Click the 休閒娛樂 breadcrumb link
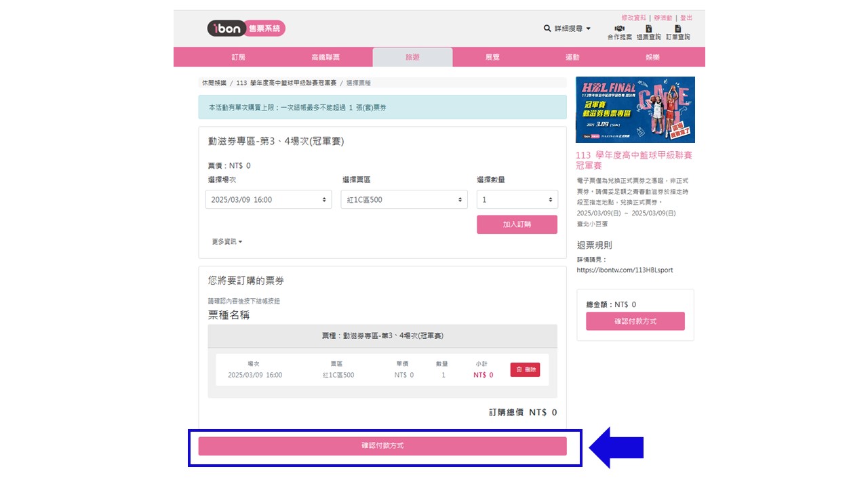The image size is (868, 488). click(x=213, y=83)
